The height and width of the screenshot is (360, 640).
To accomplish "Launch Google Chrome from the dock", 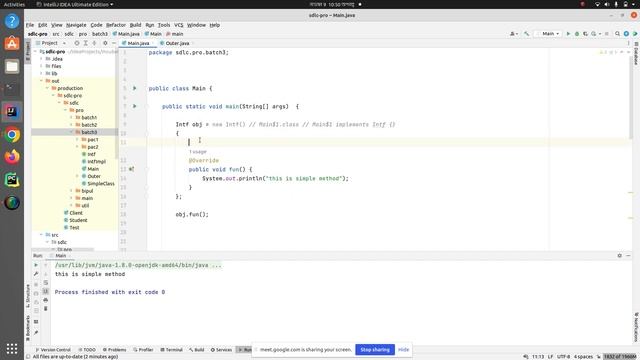I will [x=12, y=135].
